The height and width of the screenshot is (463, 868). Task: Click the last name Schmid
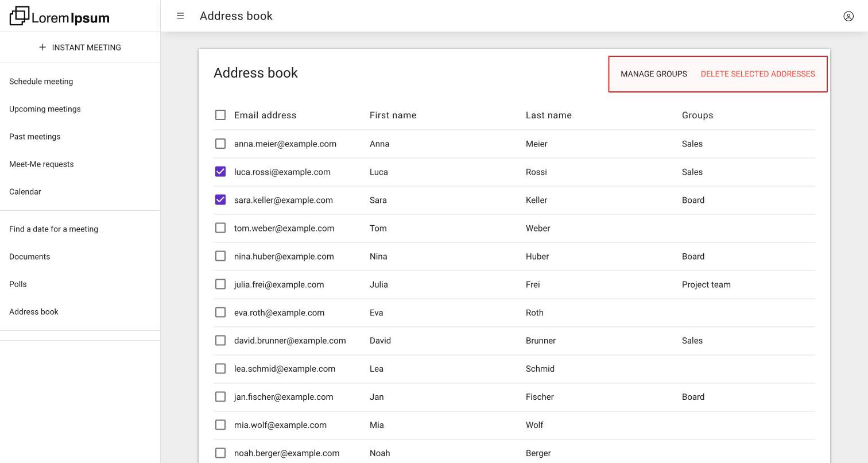click(x=540, y=369)
